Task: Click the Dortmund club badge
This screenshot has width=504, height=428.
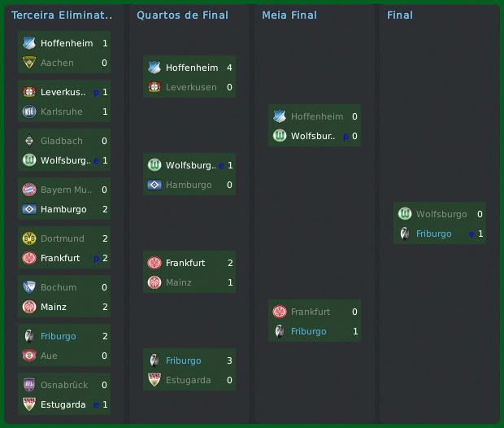Action: pyautogui.click(x=29, y=238)
